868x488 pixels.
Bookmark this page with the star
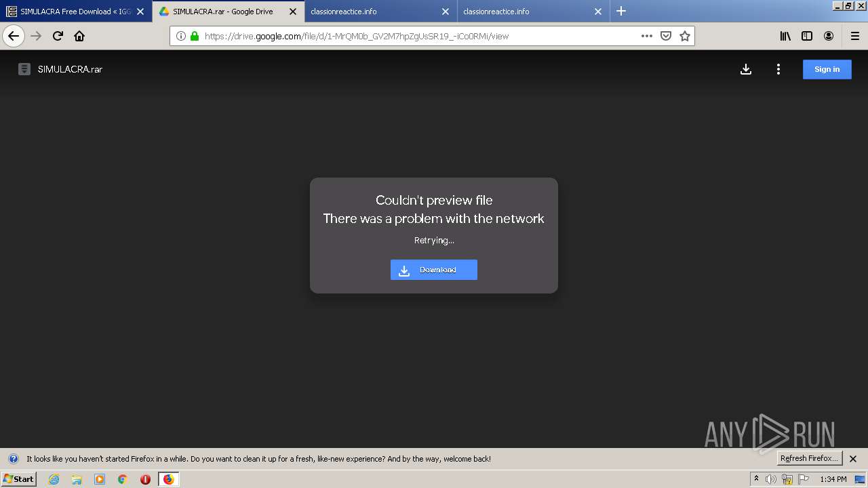[x=685, y=36]
